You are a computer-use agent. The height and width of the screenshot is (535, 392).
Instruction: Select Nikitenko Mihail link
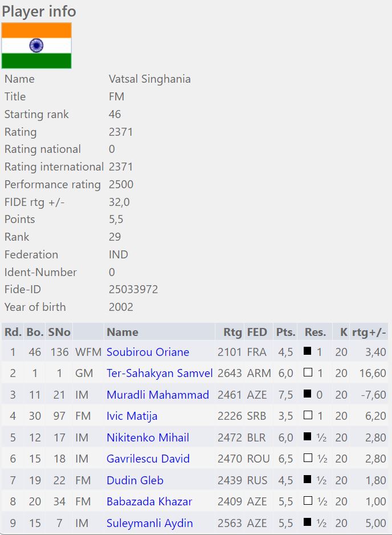(148, 437)
